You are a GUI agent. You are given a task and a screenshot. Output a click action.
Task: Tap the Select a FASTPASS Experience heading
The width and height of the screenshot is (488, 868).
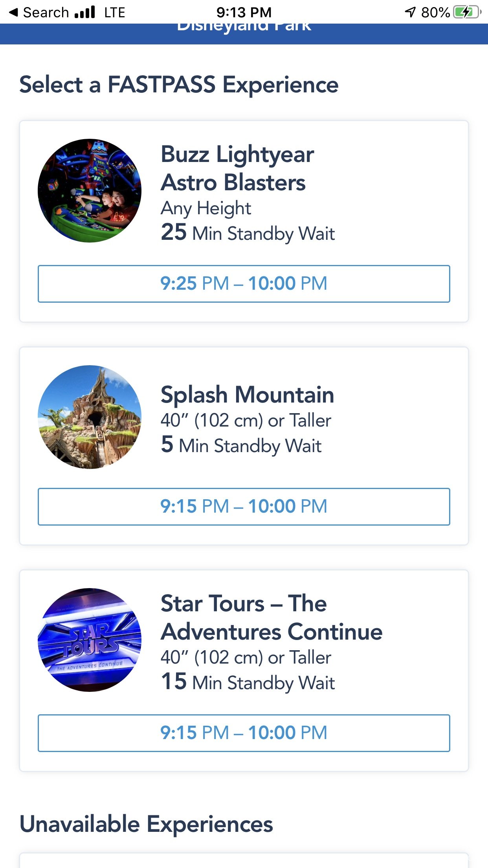coord(179,85)
